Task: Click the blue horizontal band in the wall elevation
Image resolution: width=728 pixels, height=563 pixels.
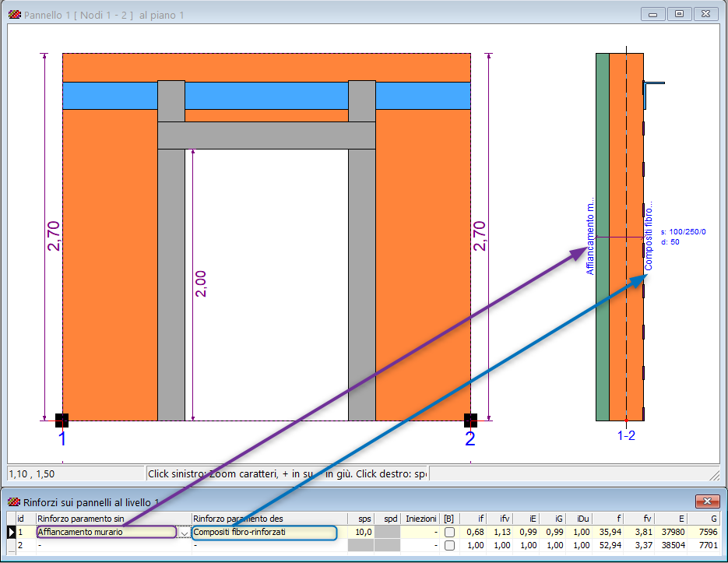Action: point(265,95)
